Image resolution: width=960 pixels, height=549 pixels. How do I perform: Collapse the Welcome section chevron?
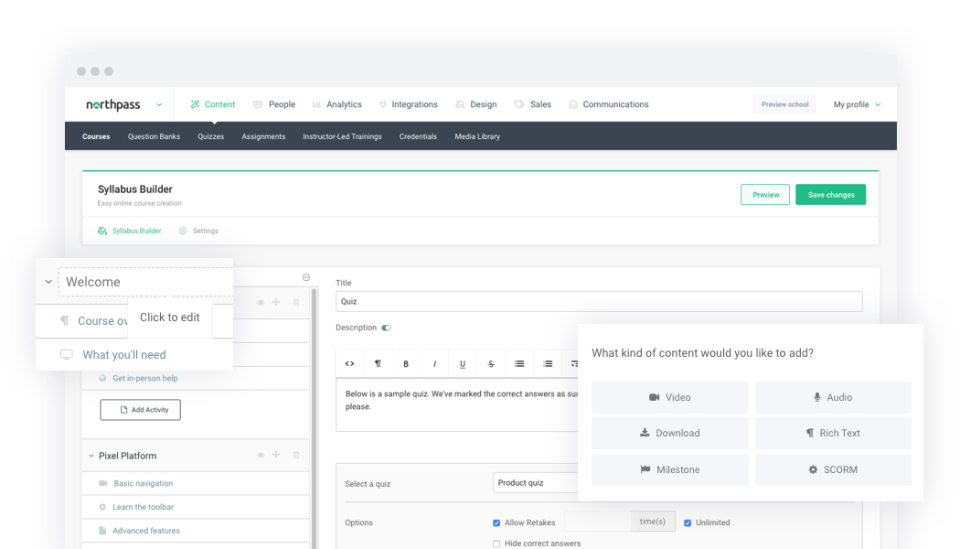(x=48, y=282)
